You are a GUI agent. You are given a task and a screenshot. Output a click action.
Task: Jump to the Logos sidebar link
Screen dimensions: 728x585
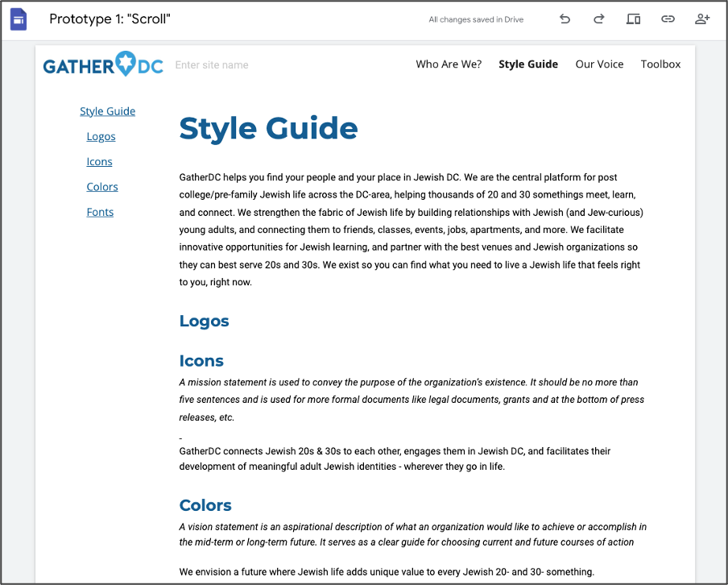[101, 136]
